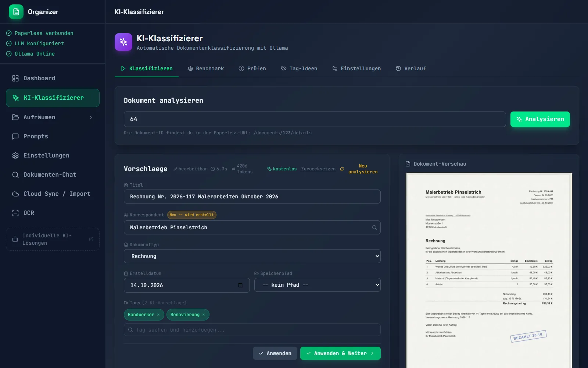Open the Prompts sidebar page
588x368 pixels.
pos(53,137)
